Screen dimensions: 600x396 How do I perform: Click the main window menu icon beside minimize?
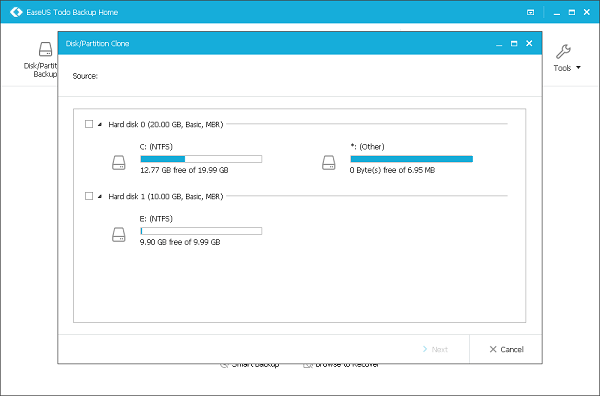[530, 12]
